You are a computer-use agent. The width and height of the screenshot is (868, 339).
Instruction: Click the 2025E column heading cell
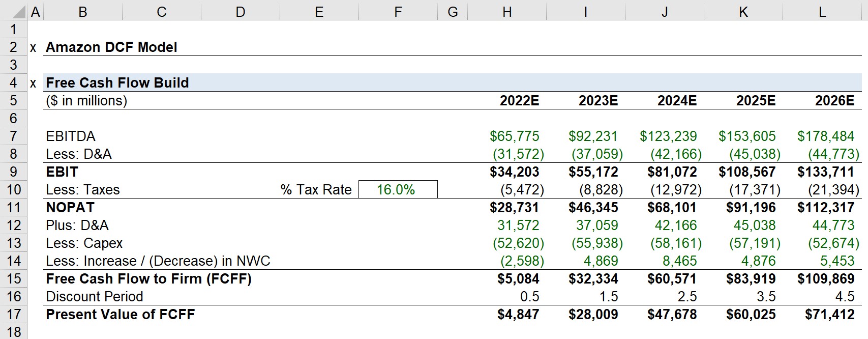756,101
